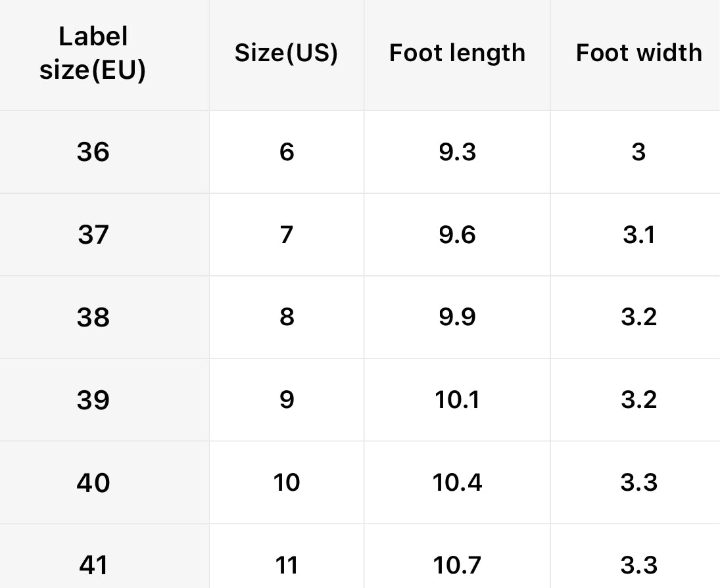Screen dimensions: 720x588
Task: Click EU label size 38 cell
Action: (93, 317)
